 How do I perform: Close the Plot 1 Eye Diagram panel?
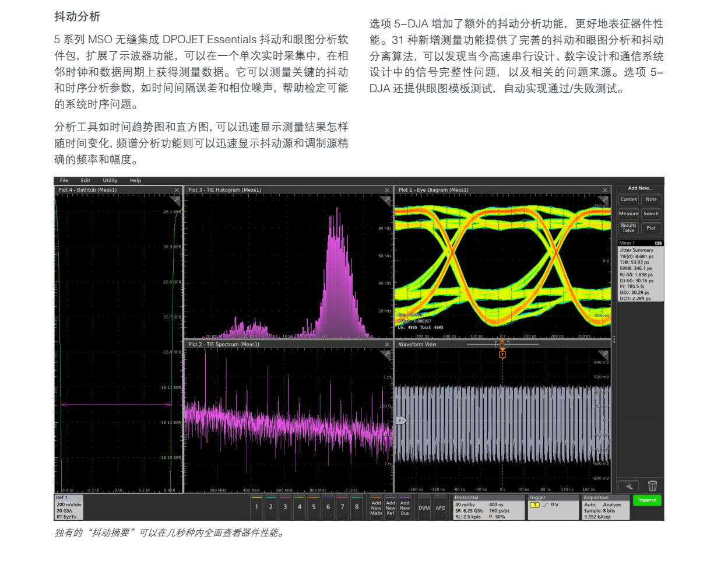click(605, 190)
